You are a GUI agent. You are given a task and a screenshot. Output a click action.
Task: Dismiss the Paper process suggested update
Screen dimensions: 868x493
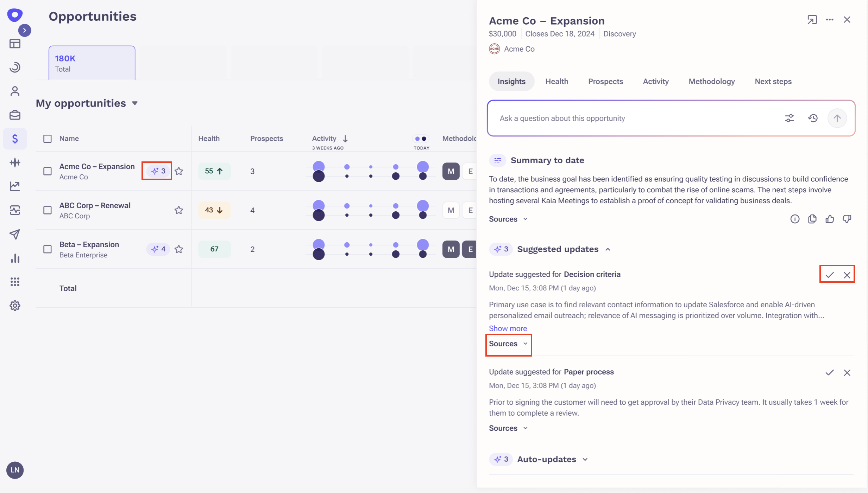[x=847, y=373]
